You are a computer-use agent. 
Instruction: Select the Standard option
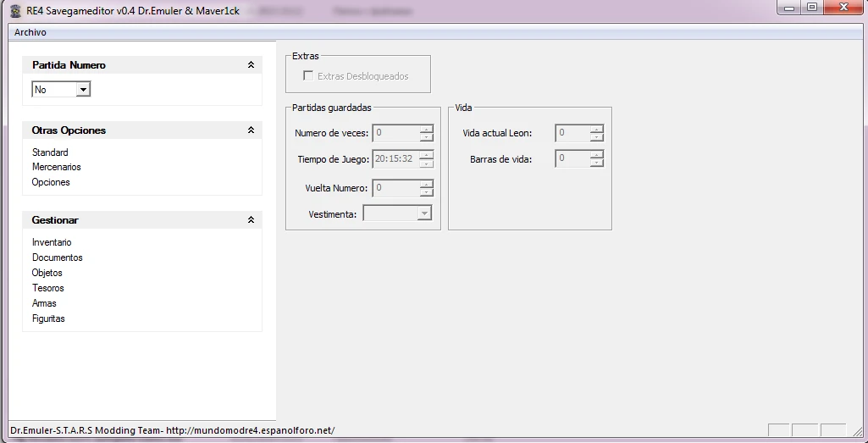coord(50,152)
